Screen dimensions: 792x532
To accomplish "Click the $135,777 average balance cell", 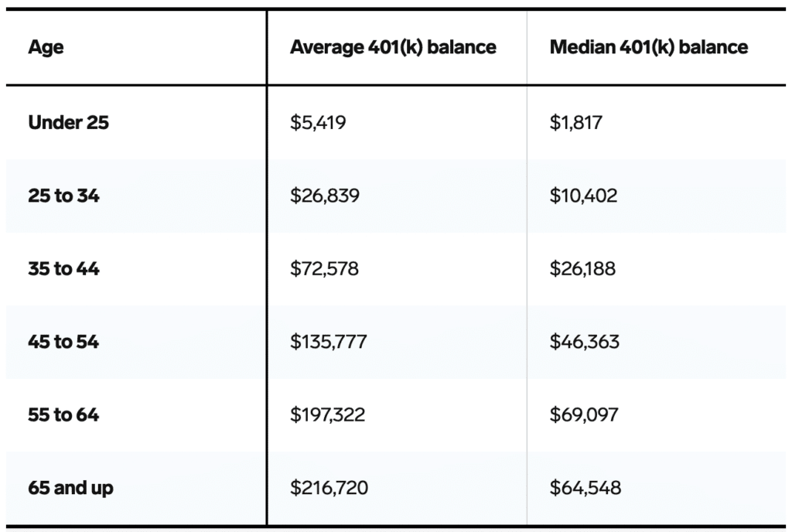I will tap(329, 342).
